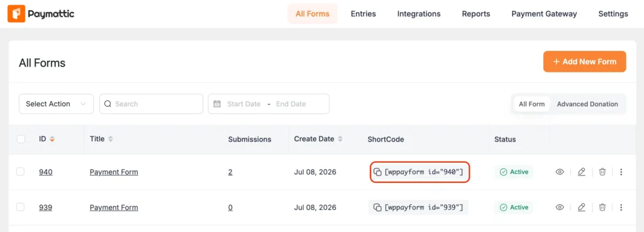Click the Status column header
Image resolution: width=644 pixels, height=232 pixels.
click(x=505, y=139)
